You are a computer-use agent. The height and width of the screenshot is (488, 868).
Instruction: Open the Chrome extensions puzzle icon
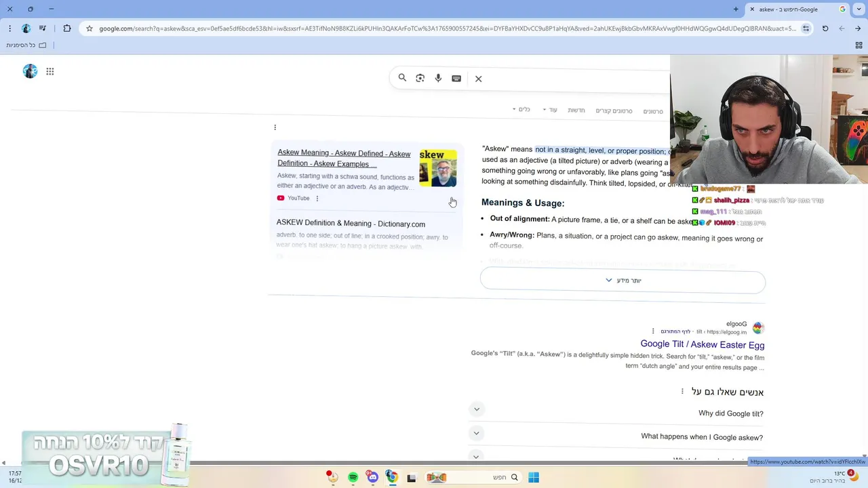pos(67,28)
